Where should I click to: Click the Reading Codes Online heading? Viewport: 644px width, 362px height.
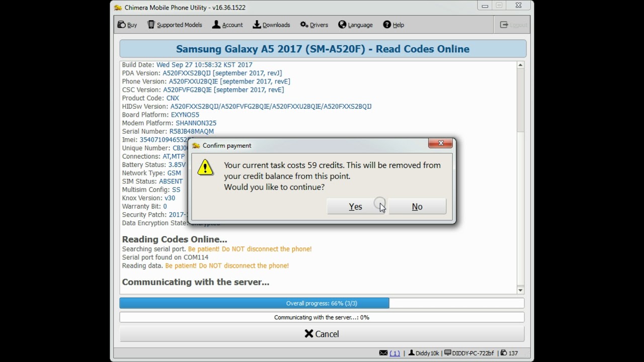pos(175,239)
